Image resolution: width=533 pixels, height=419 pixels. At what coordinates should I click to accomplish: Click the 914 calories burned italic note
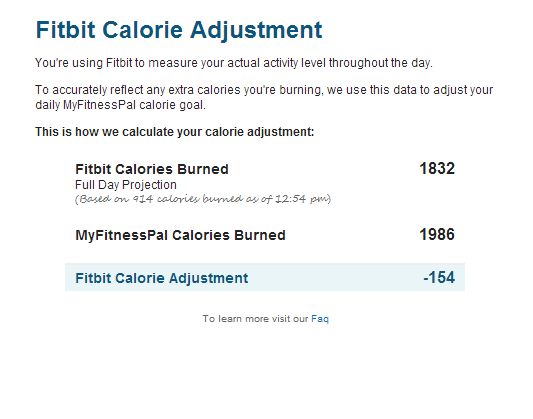tap(203, 199)
